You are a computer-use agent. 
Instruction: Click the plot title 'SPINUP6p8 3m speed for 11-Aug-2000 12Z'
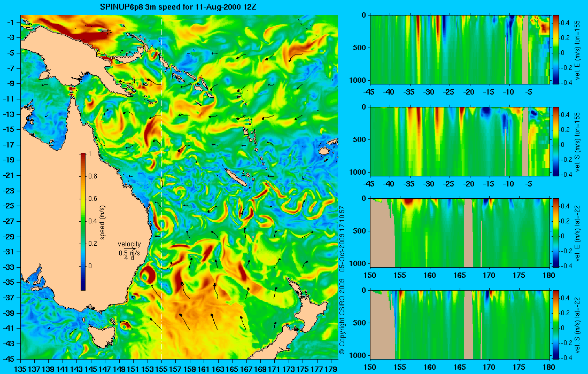[x=178, y=7]
